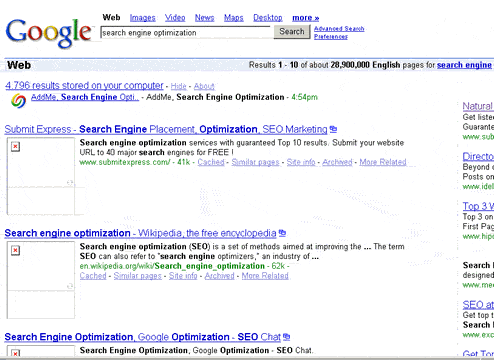The height and width of the screenshot is (360, 494).
Task: Switch to Maps search tab
Action: [x=234, y=18]
